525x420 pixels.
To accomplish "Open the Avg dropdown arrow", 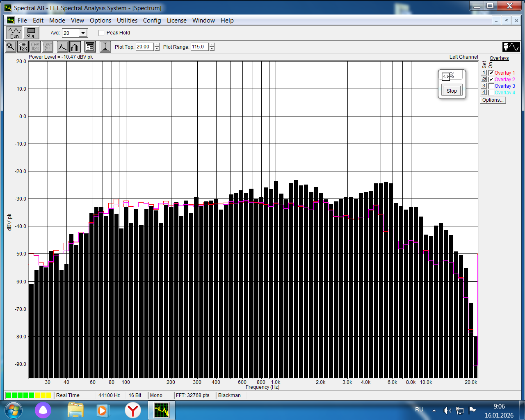I will click(83, 33).
